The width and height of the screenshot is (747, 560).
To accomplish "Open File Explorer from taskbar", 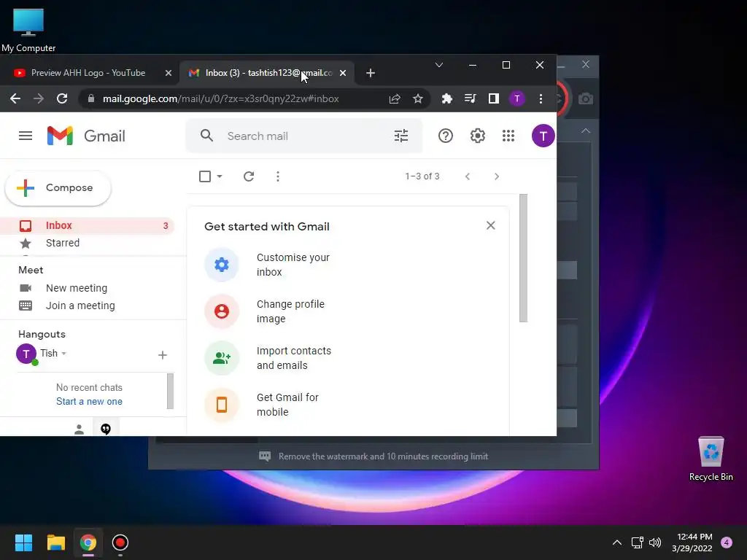I will [55, 542].
